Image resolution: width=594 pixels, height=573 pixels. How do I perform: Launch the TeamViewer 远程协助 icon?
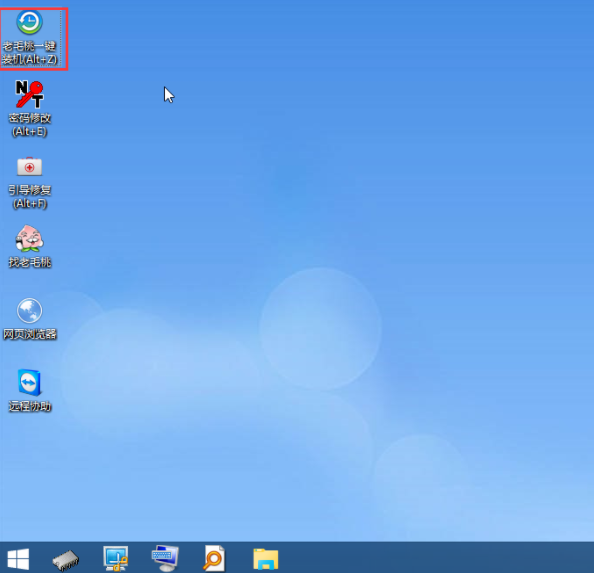tap(29, 382)
